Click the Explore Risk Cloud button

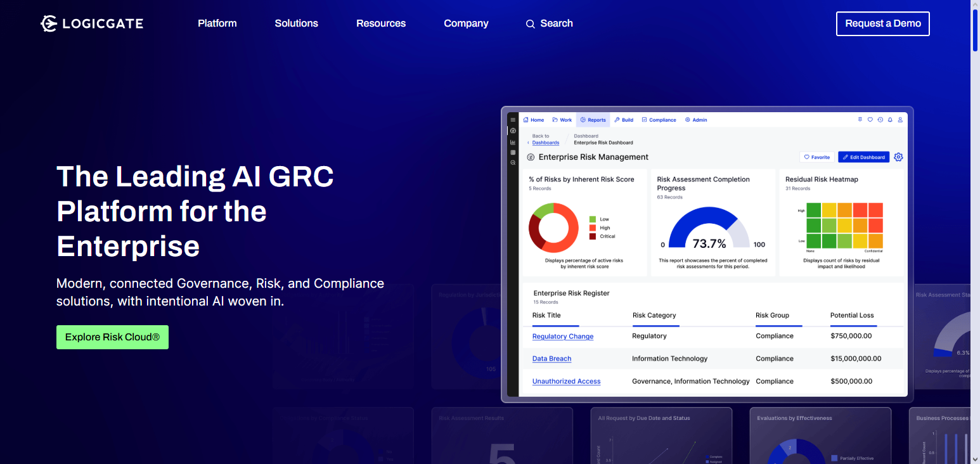pos(112,337)
